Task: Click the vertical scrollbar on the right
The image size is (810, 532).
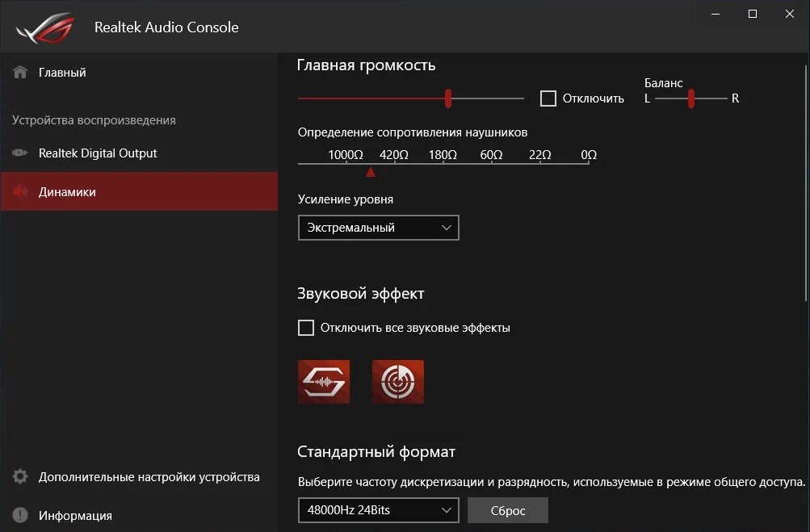Action: pos(806,183)
